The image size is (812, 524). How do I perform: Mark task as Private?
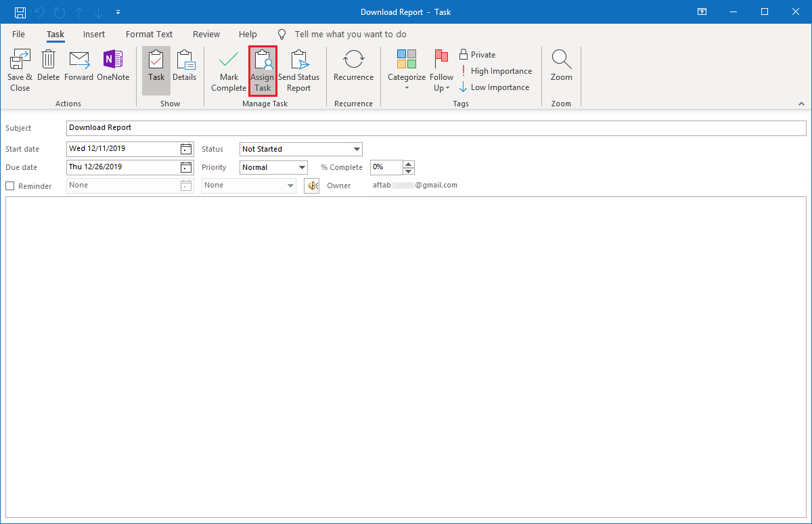pyautogui.click(x=477, y=55)
